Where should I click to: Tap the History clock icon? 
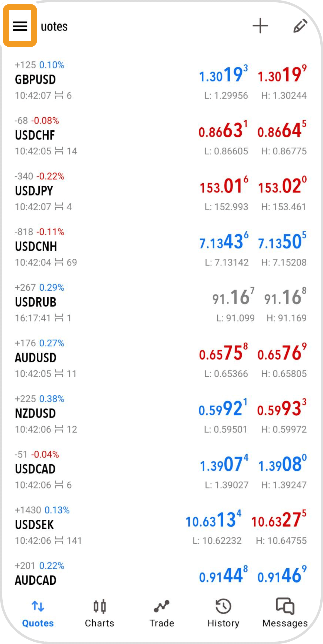[x=223, y=606]
